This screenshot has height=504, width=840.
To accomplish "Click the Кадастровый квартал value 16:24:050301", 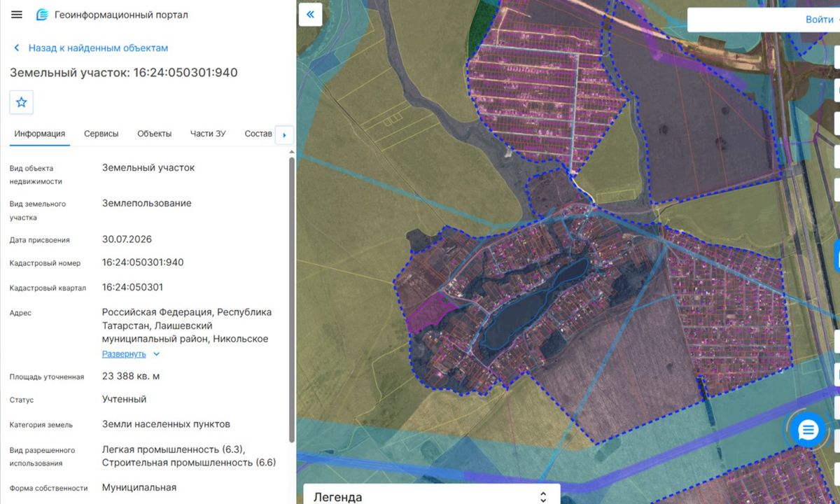I will point(132,288).
